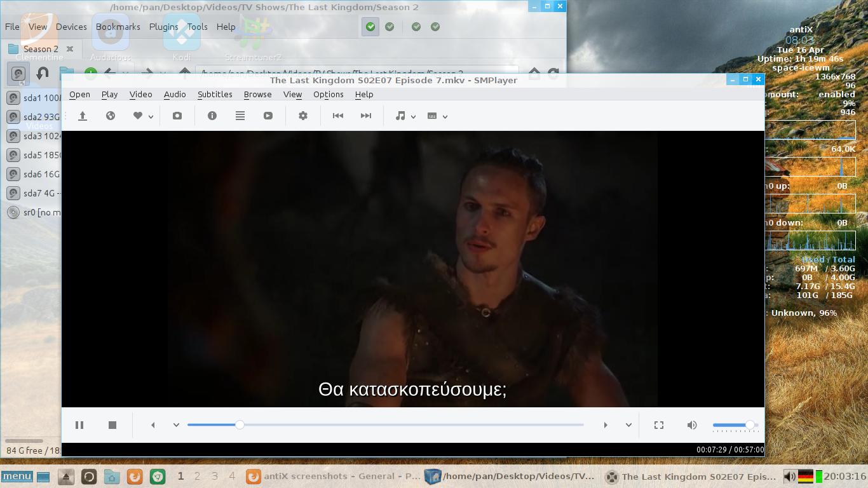Take a screenshot with the camera icon

tap(177, 116)
